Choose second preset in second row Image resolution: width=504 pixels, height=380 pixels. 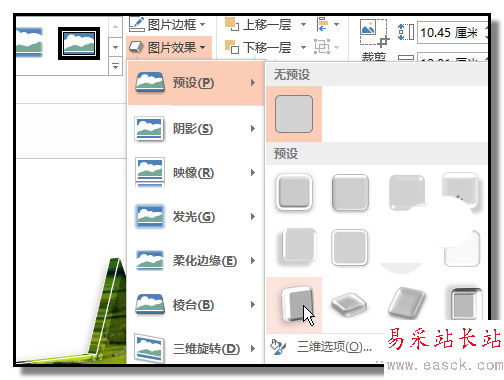(350, 247)
